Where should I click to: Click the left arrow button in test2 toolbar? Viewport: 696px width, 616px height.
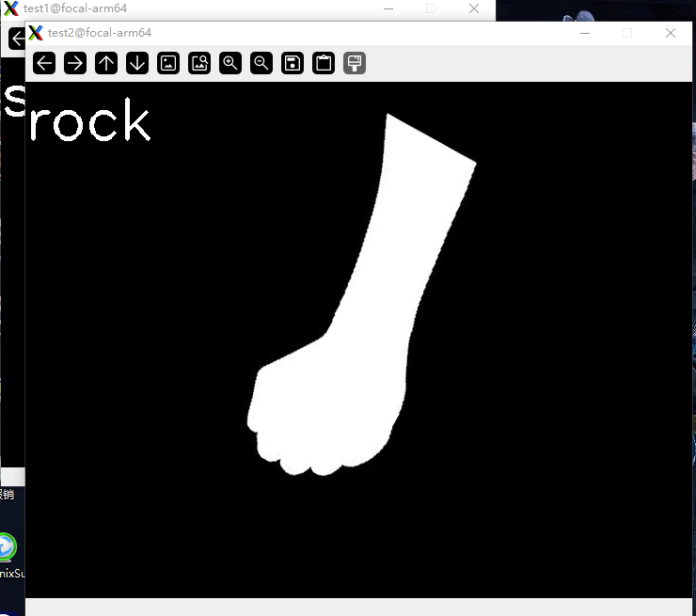click(44, 63)
